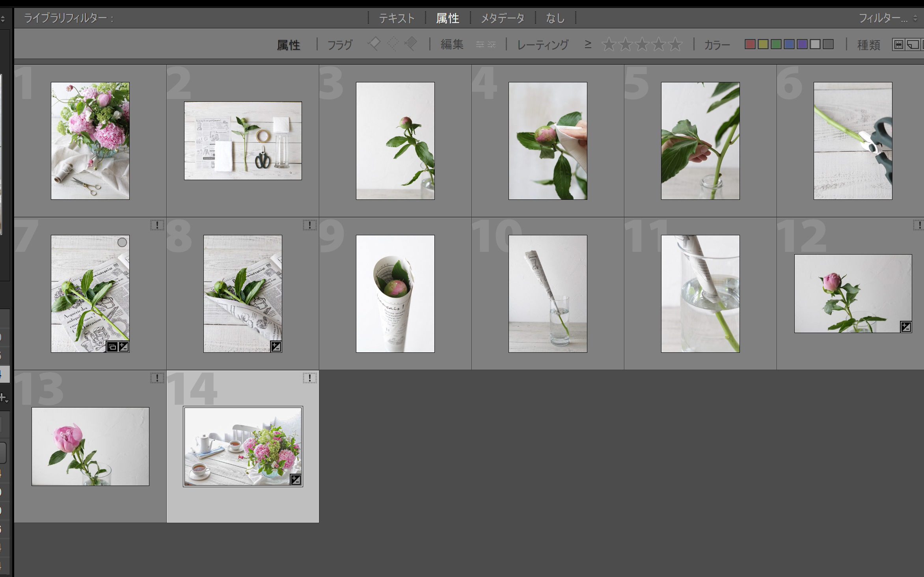Set rating filter to five stars

[x=675, y=44]
